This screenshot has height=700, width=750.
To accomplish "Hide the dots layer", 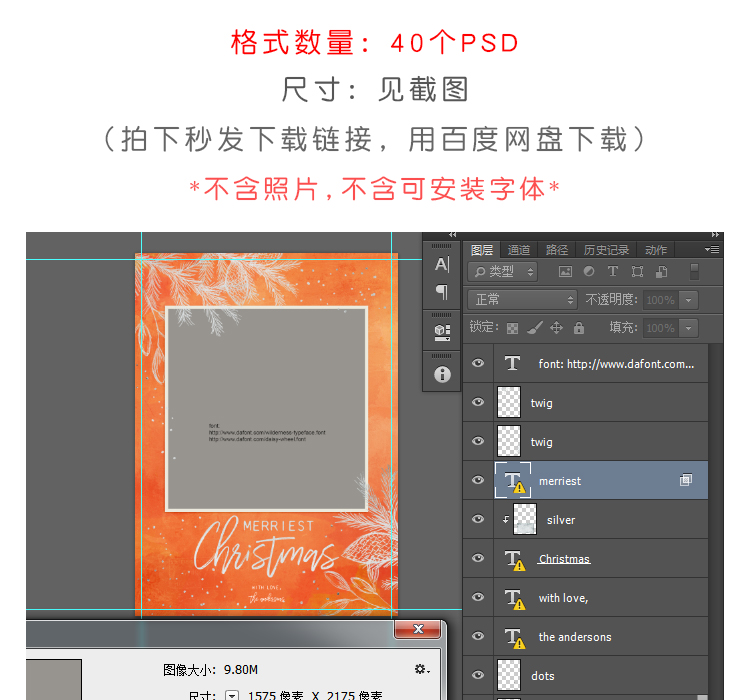I will [478, 676].
